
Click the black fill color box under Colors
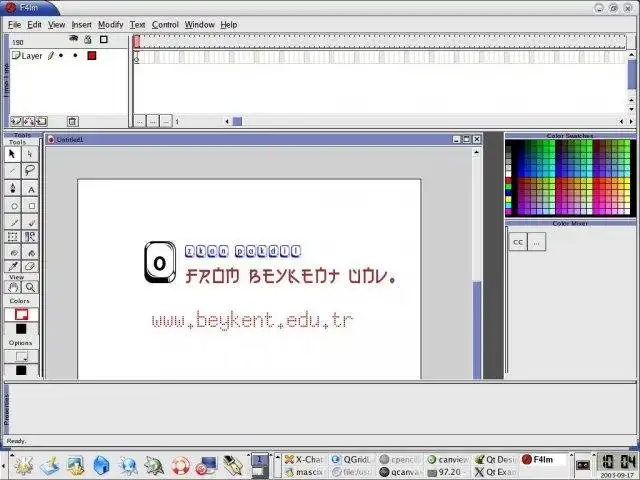click(21, 329)
